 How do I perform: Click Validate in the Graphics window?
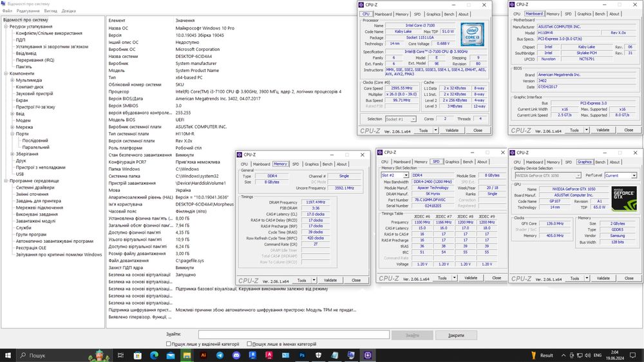[x=603, y=278]
